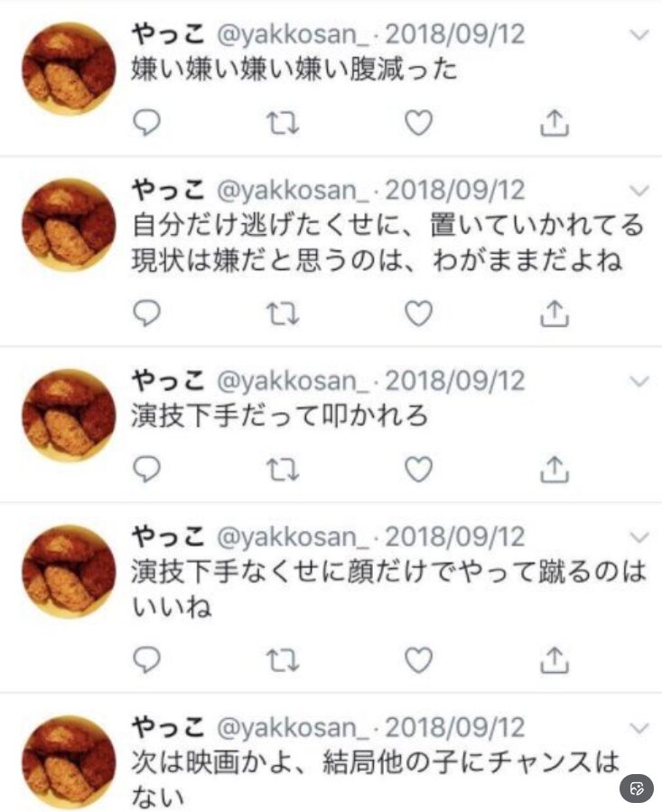Image resolution: width=662 pixels, height=812 pixels.
Task: Share the 嫌い嫌い嫌い嫌い腹減った tweet
Action: (555, 123)
